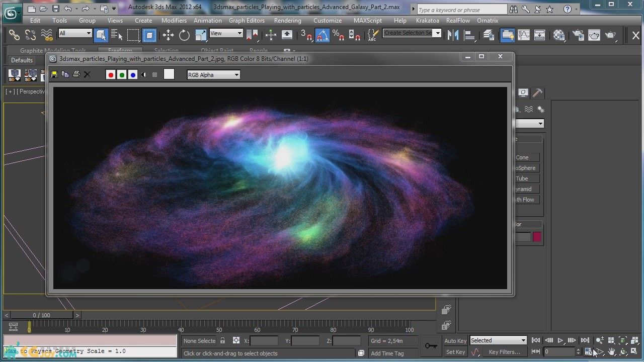Toggle Angle Snap button
Image resolution: width=644 pixels, height=362 pixels.
[x=323, y=35]
